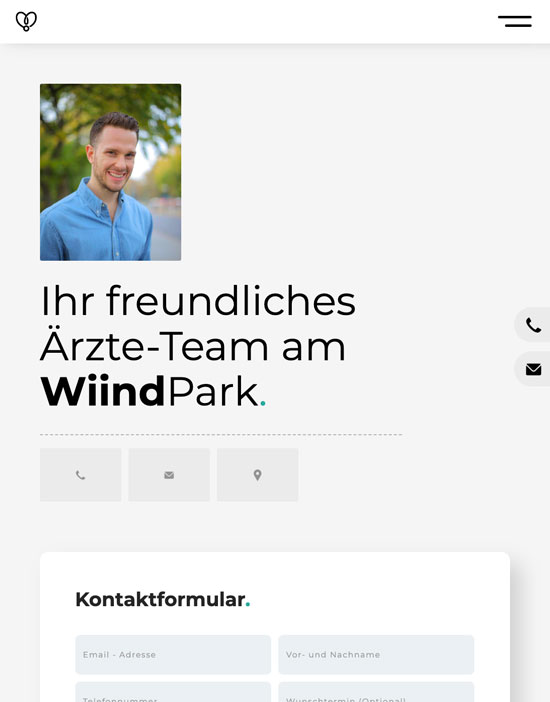Select the grey email contact tile
The image size is (550, 702).
pos(169,475)
